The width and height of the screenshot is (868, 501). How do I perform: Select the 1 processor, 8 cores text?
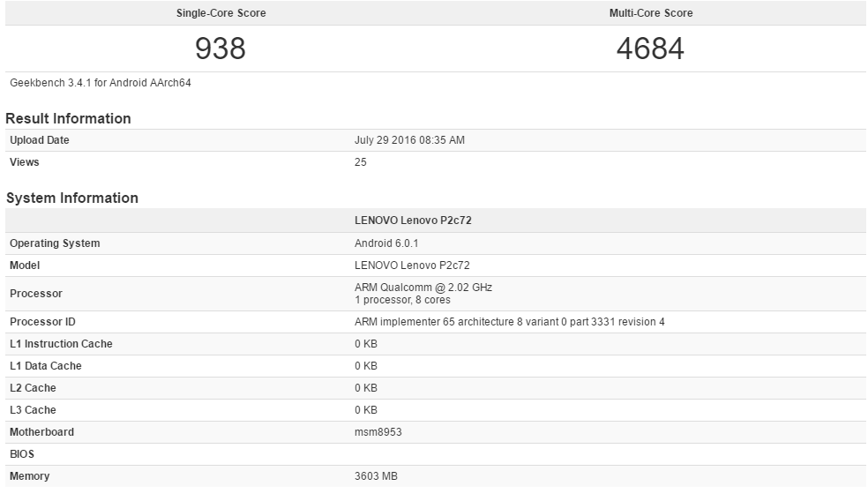point(402,300)
